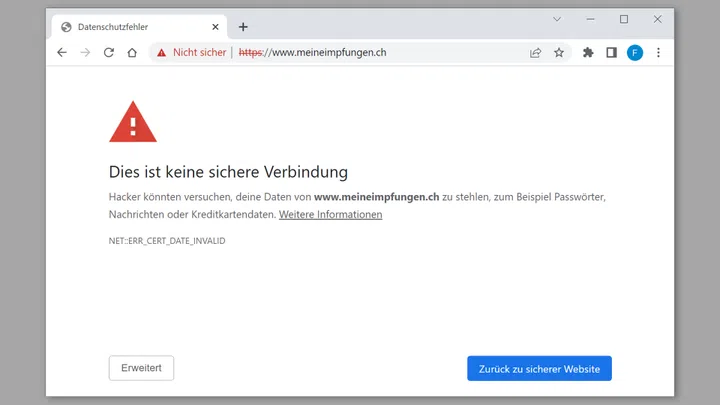
Task: Open the home page via house icon
Action: (132, 52)
